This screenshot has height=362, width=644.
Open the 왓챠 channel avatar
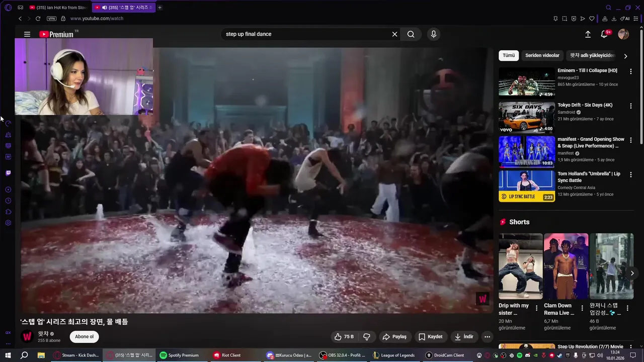pos(27,337)
